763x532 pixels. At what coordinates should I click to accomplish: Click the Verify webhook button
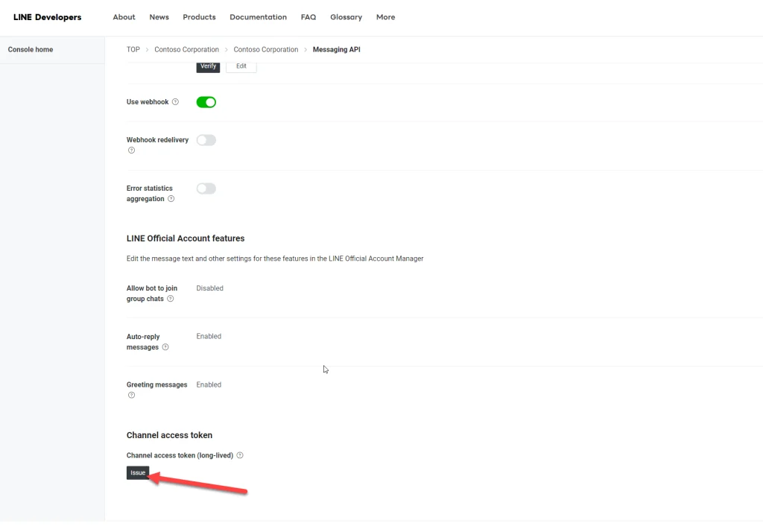pyautogui.click(x=209, y=66)
